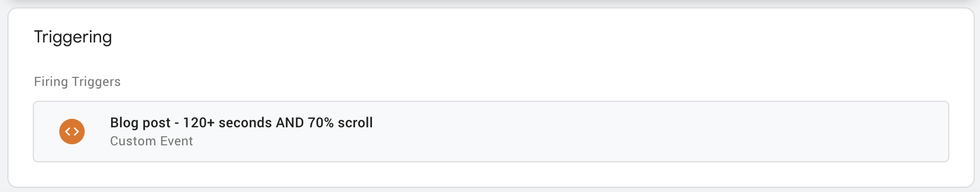Select the code brackets symbol inside orange circle
The height and width of the screenshot is (192, 980).
(x=72, y=132)
